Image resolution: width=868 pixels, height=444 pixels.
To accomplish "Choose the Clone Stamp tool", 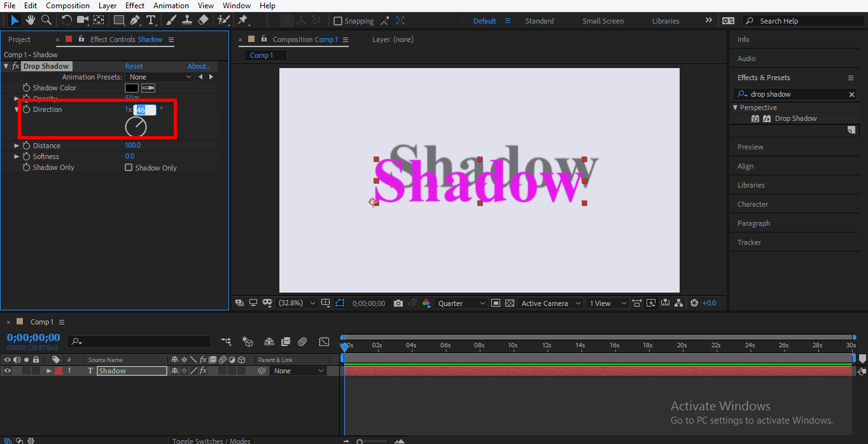I will 187,20.
